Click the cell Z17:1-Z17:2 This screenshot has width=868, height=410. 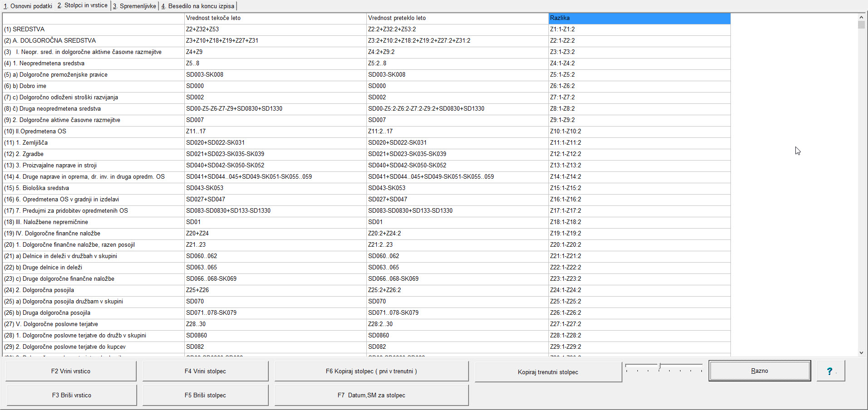(x=639, y=211)
